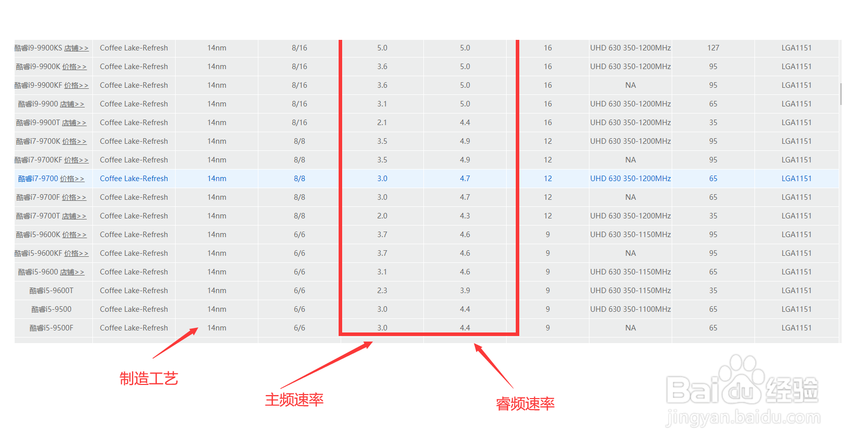Viewport: 868px width, 447px height.
Task: Click the highlighted 酷睿i7-9700 价格 link
Action: (x=72, y=179)
